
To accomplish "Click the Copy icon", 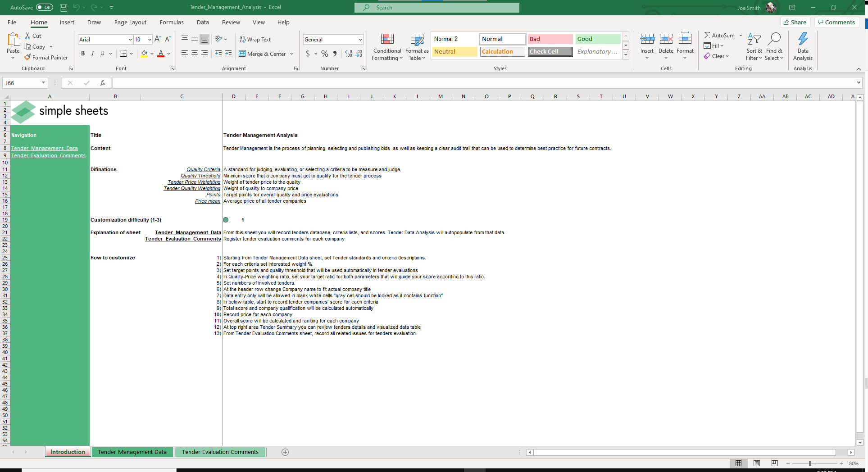I will tap(28, 46).
